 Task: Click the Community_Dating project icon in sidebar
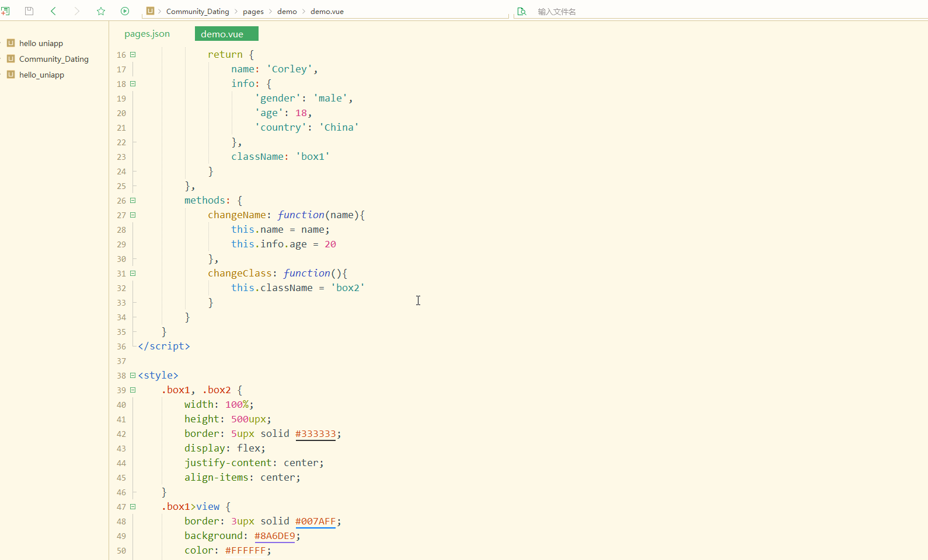11,59
